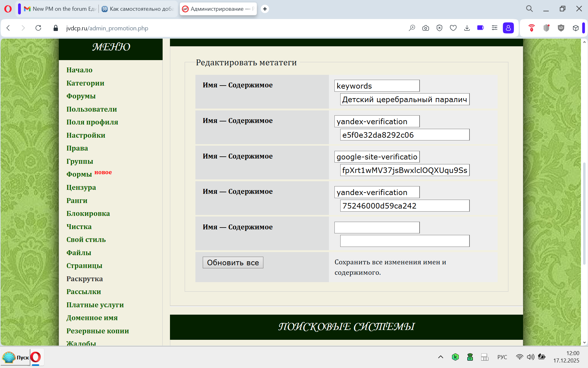
Task: Open the new tab plus button
Action: (265, 9)
